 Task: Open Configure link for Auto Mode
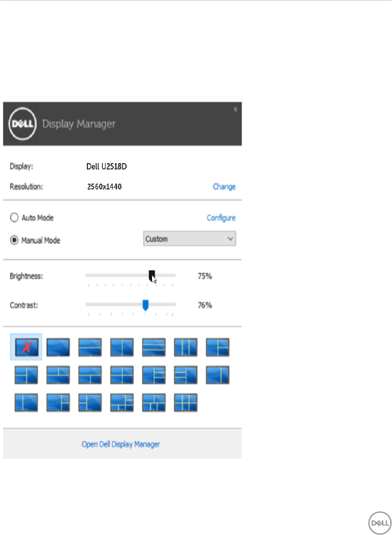click(x=221, y=218)
